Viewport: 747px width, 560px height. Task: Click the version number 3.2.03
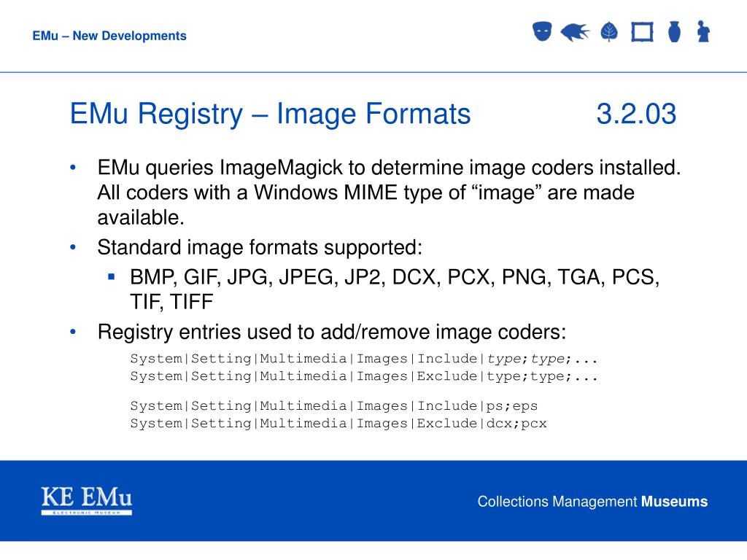pos(636,114)
